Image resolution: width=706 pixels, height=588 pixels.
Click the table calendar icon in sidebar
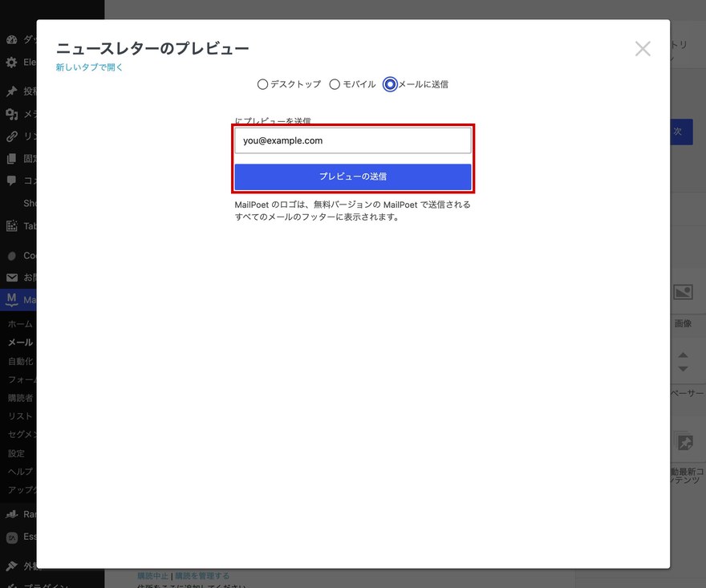point(12,225)
